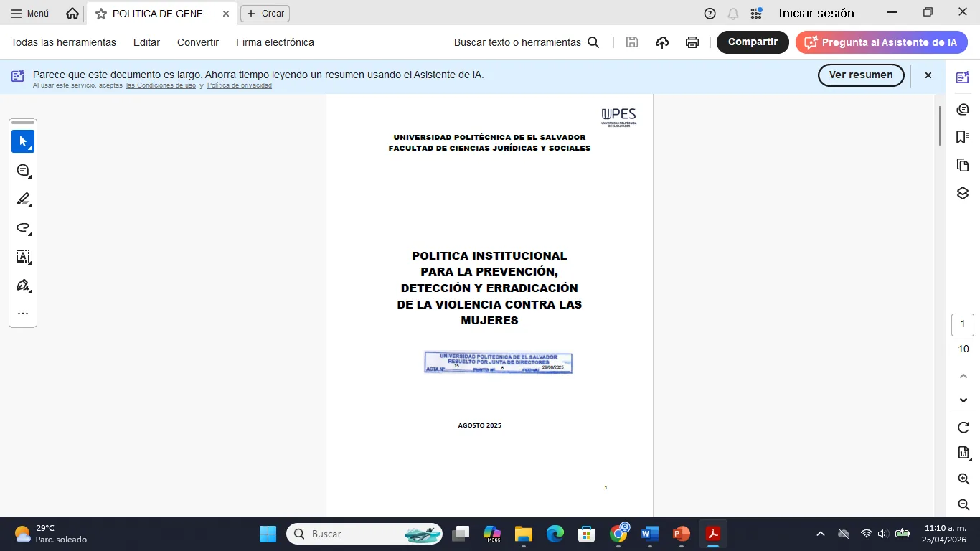980x551 pixels.
Task: Choose the Select arrow tool
Action: (23, 141)
